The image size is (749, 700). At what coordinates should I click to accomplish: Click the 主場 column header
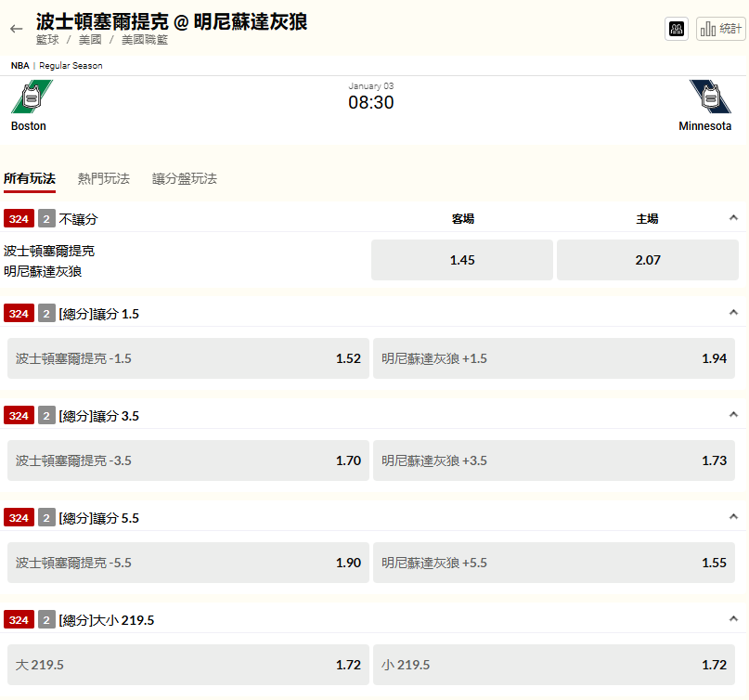[647, 218]
